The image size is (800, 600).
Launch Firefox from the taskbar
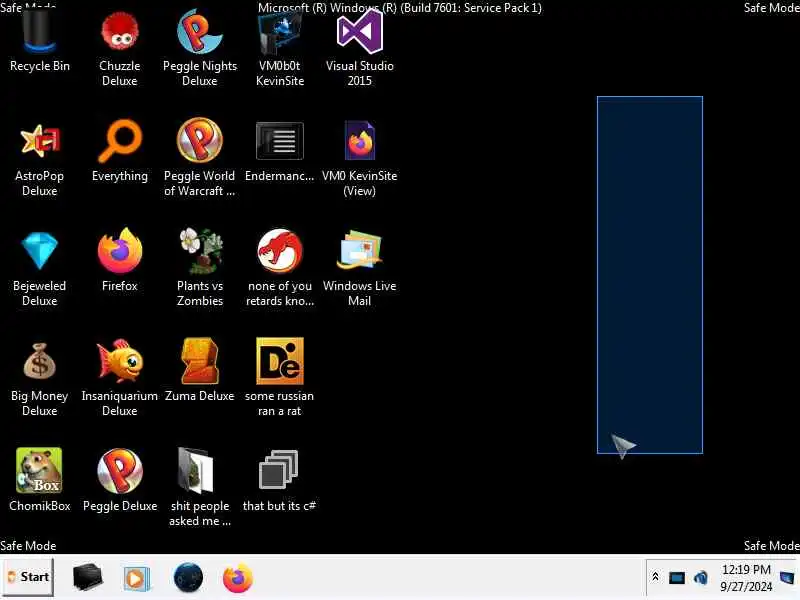[238, 578]
